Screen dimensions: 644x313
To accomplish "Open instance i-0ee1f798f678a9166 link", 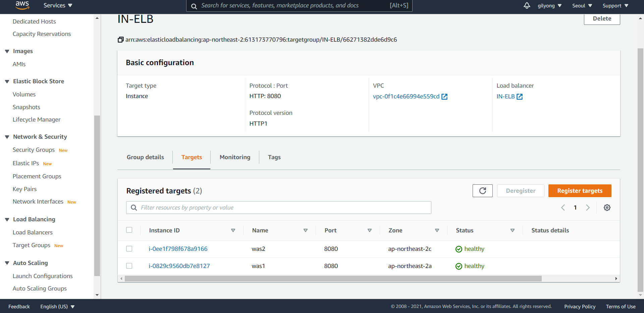I will (178, 249).
